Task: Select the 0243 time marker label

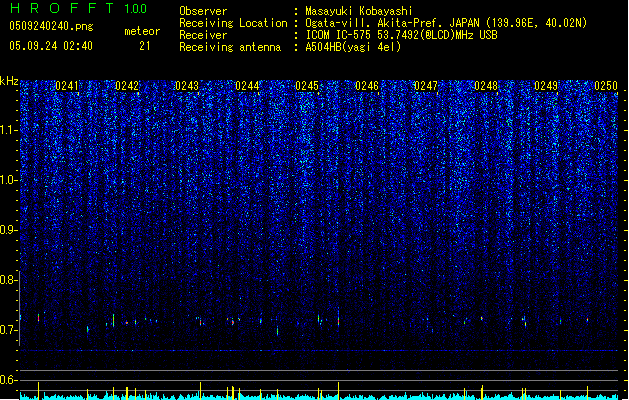Action: 187,86
